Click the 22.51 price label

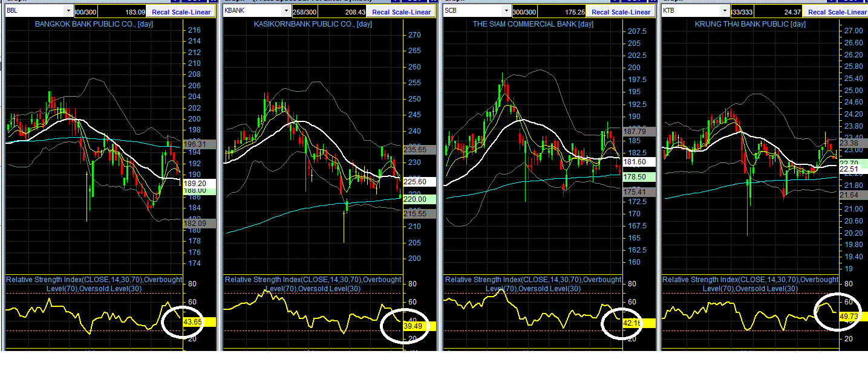pos(853,170)
